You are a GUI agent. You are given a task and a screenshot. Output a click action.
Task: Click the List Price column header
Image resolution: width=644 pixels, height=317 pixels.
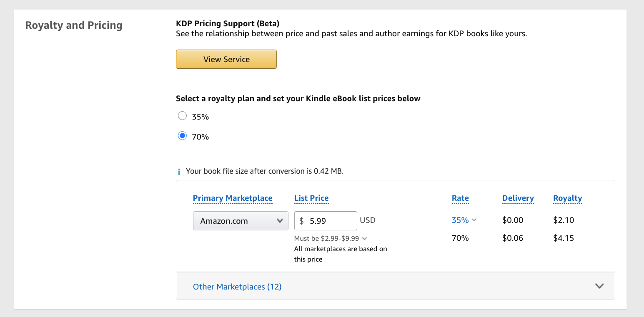311,198
